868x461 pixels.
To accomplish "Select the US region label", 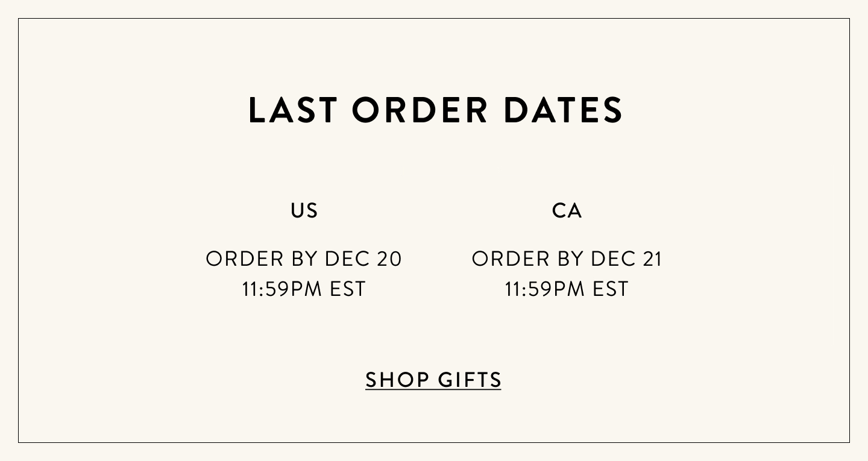I will pos(304,210).
